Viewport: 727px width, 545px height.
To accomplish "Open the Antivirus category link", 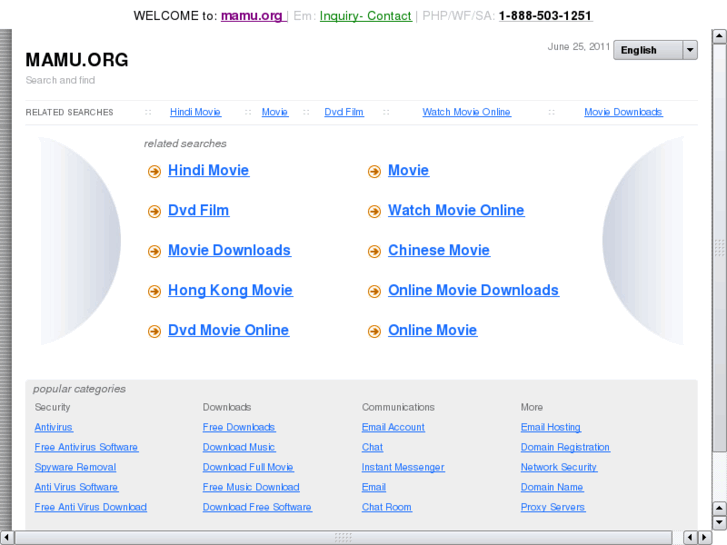I will (54, 427).
